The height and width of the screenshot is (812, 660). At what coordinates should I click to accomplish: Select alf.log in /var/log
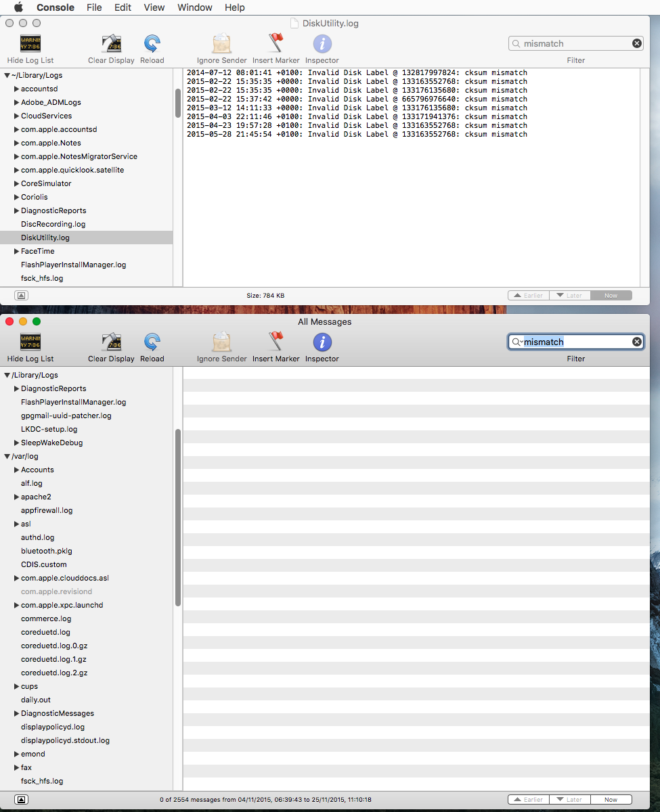pyautogui.click(x=32, y=483)
